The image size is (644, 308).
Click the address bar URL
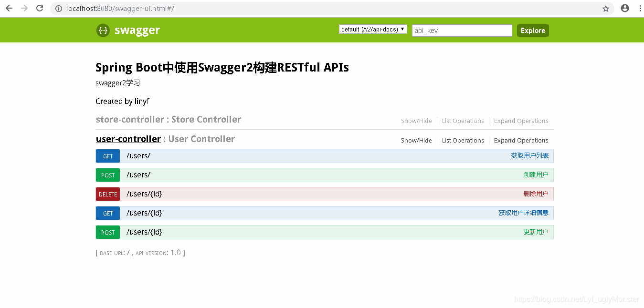click(x=120, y=9)
